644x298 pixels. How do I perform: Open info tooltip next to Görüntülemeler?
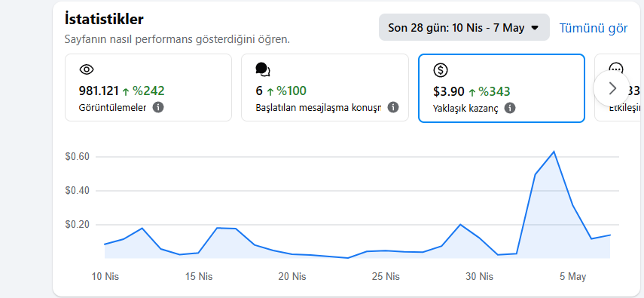[158, 107]
